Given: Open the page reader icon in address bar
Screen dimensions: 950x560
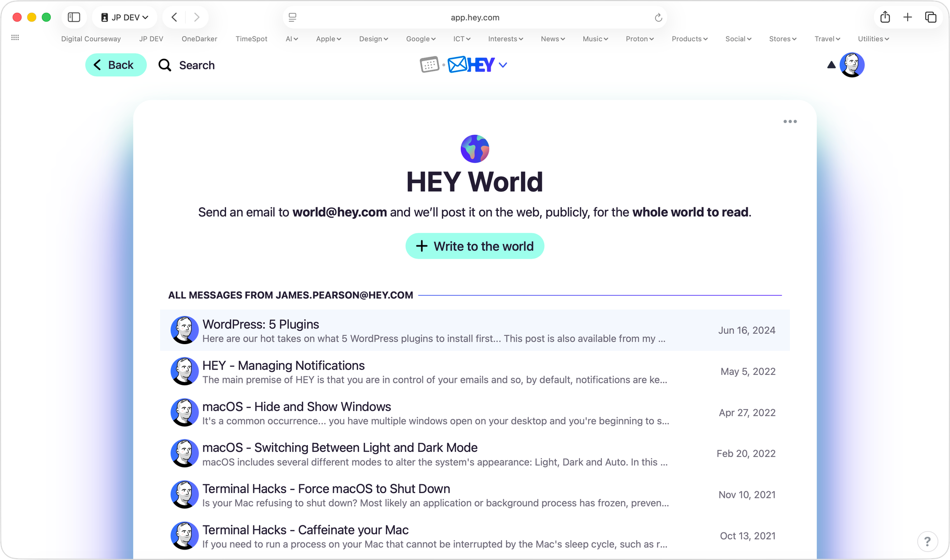Looking at the screenshot, I should click(293, 18).
